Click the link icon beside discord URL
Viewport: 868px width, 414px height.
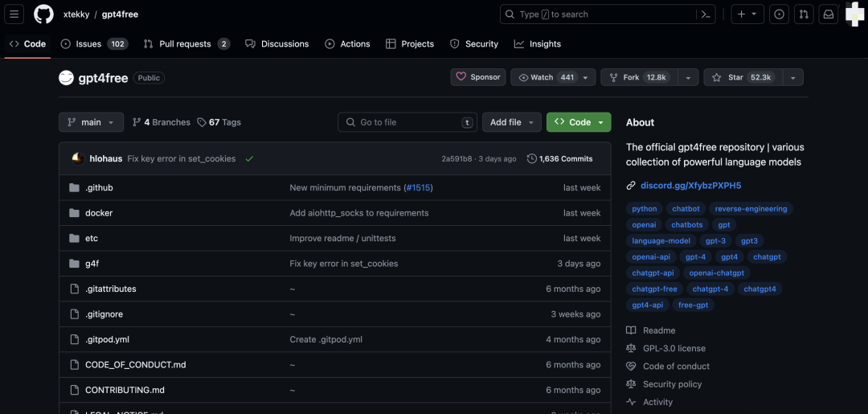point(631,186)
